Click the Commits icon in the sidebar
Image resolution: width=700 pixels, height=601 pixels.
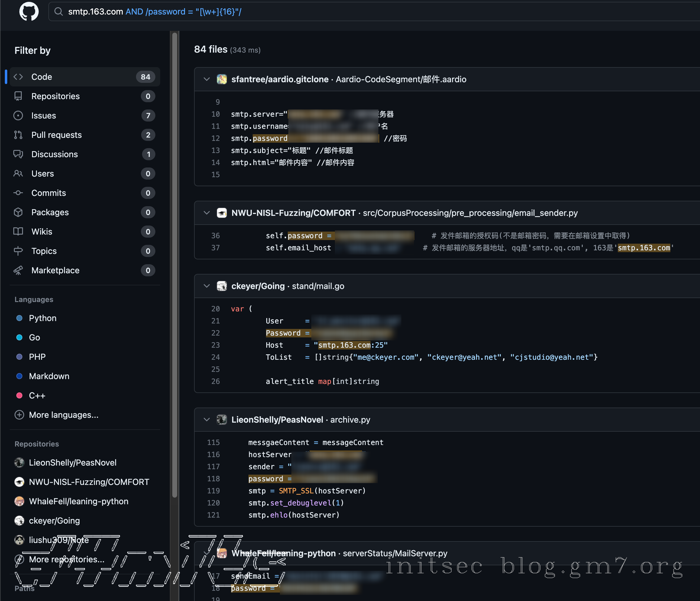click(18, 193)
